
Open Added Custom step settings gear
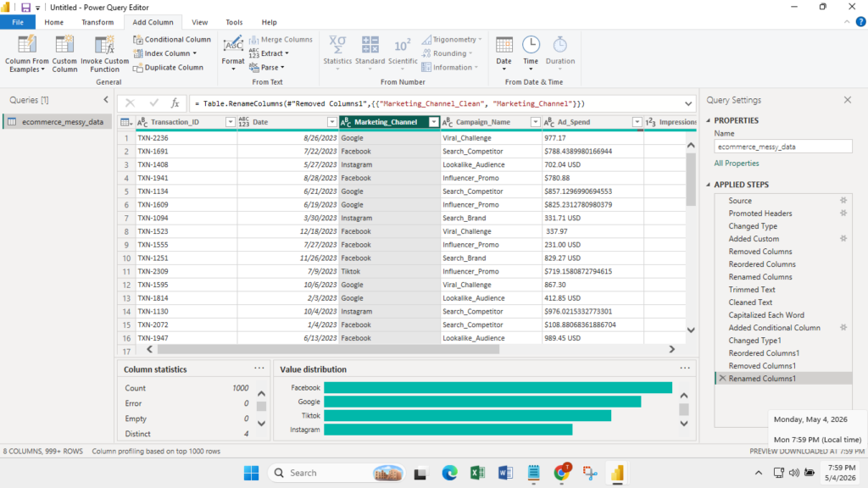click(x=843, y=238)
